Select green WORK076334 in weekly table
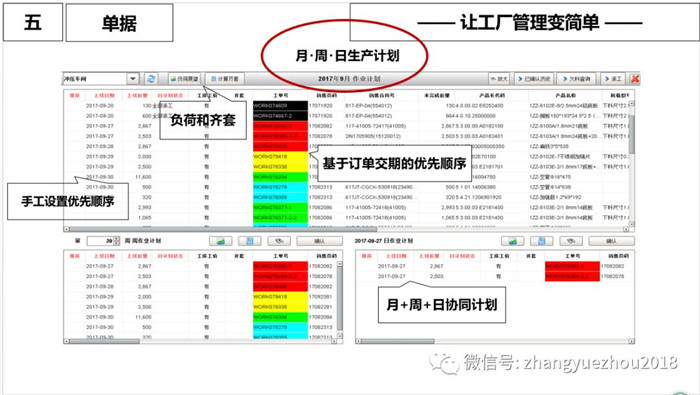This screenshot has width=700, height=395. coord(280,317)
